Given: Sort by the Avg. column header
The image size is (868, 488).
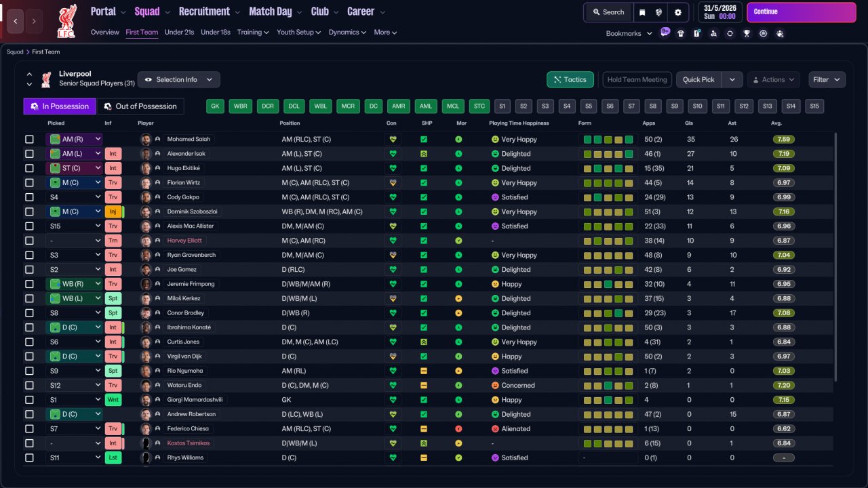Looking at the screenshot, I should tap(776, 123).
